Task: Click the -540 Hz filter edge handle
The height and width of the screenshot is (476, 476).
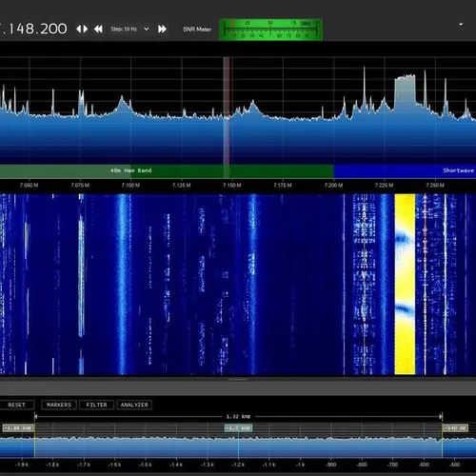Action: coord(455,428)
